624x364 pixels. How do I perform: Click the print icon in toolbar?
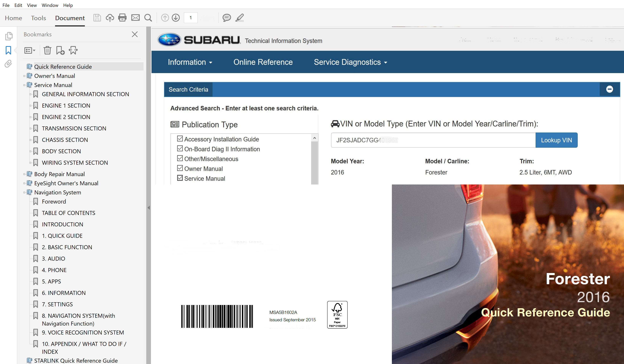(122, 18)
